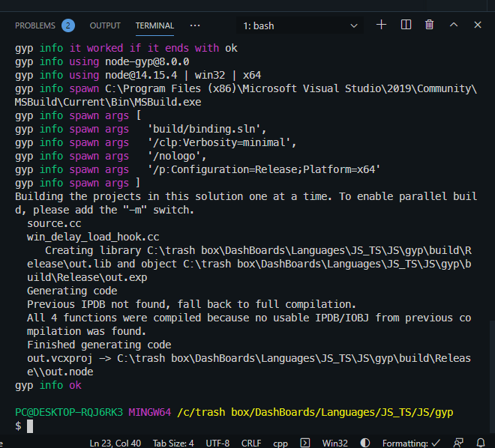Screen dimensions: 495x448
Task: Split the terminal using the split icon
Action: [406, 25]
